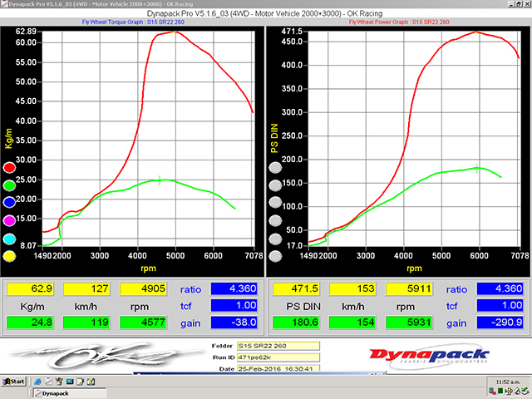This screenshot has height=399, width=532.
Task: Open the paint-brush cup quick launch icon
Action: pyautogui.click(x=59, y=382)
